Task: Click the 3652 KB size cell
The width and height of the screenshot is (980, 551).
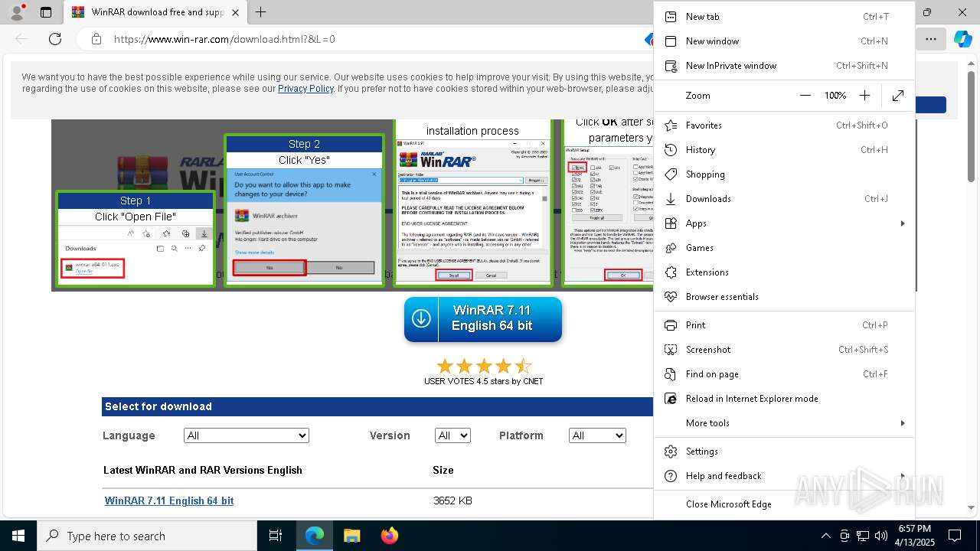Action: click(x=452, y=500)
